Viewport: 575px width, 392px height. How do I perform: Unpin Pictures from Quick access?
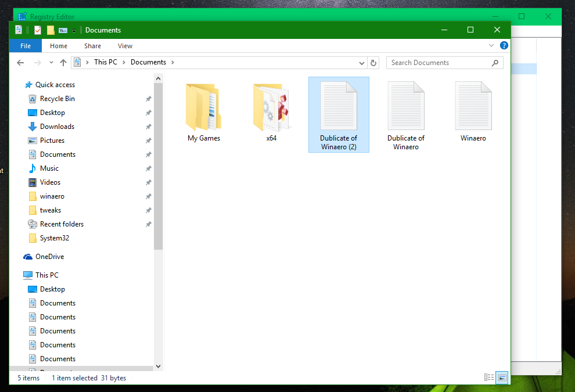[x=148, y=140]
